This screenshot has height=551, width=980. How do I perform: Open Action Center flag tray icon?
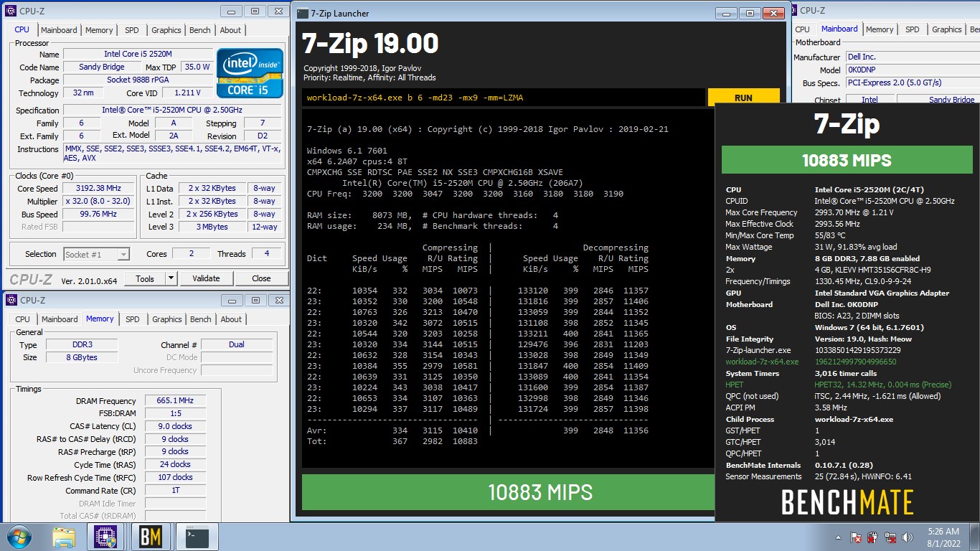pyautogui.click(x=856, y=537)
